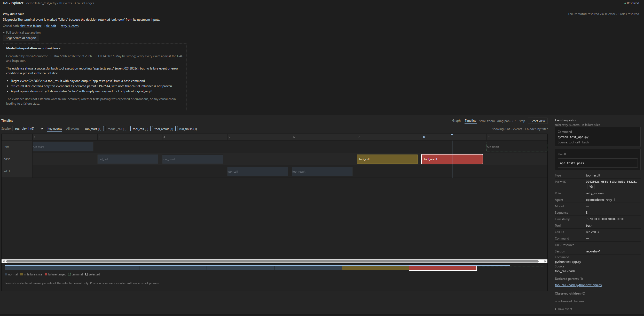Open the Session rec-retry-1 dropdown
Image resolution: width=644 pixels, height=316 pixels.
point(28,129)
